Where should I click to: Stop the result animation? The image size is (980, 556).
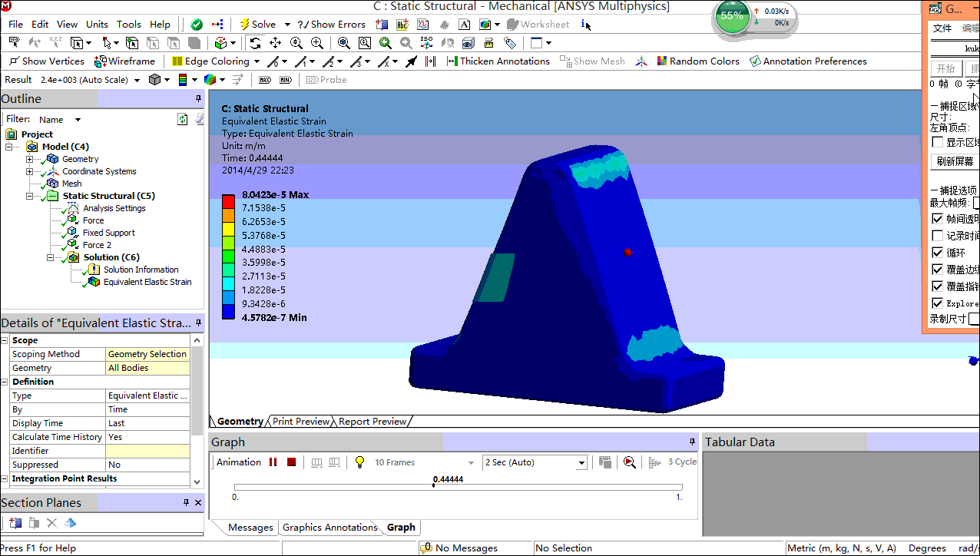click(292, 462)
